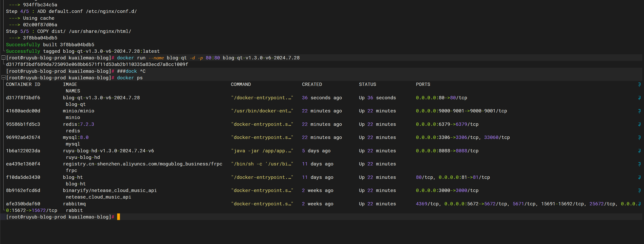
Task: Click the rabbit container name
Action: (74, 210)
